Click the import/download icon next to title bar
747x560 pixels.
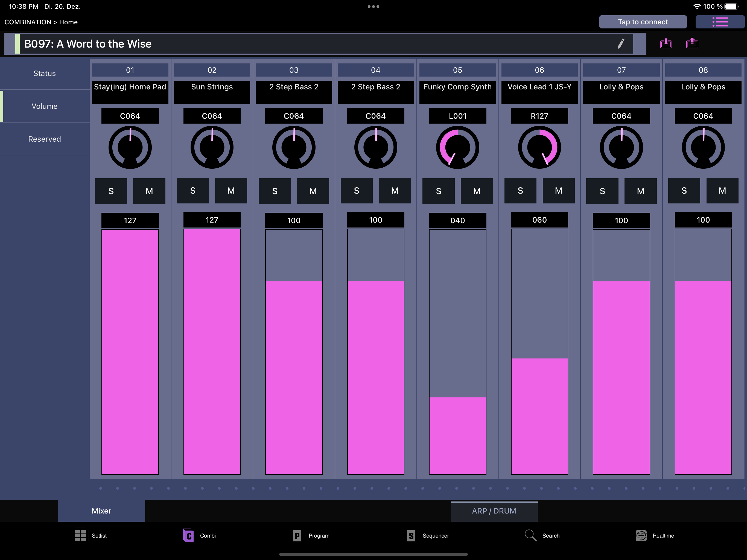[x=666, y=43]
